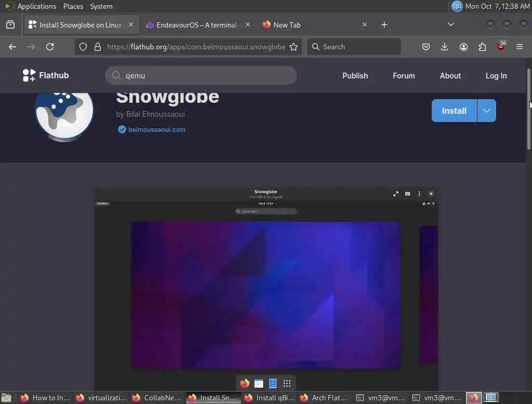The image size is (532, 404).
Task: Click the Firefox Search box
Action: click(x=354, y=47)
